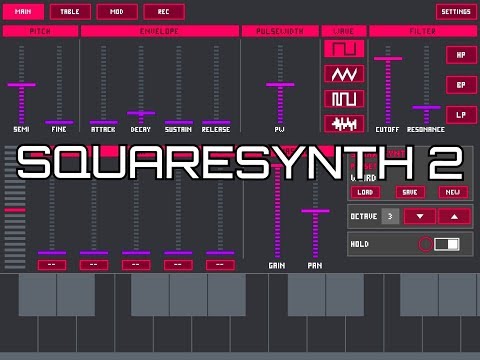Screen dimensions: 480x360
Task: Click the fourth '--' assignment button
Action: (x=178, y=265)
